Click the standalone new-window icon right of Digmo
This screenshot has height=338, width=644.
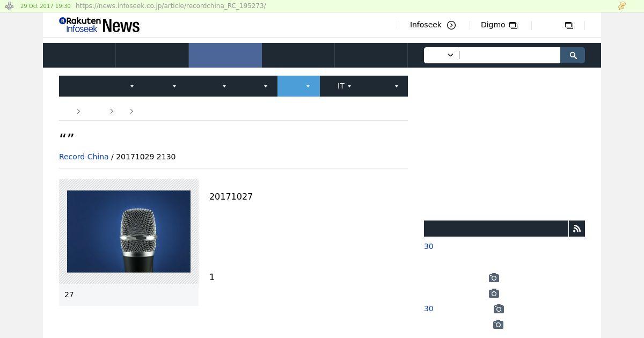(x=569, y=25)
